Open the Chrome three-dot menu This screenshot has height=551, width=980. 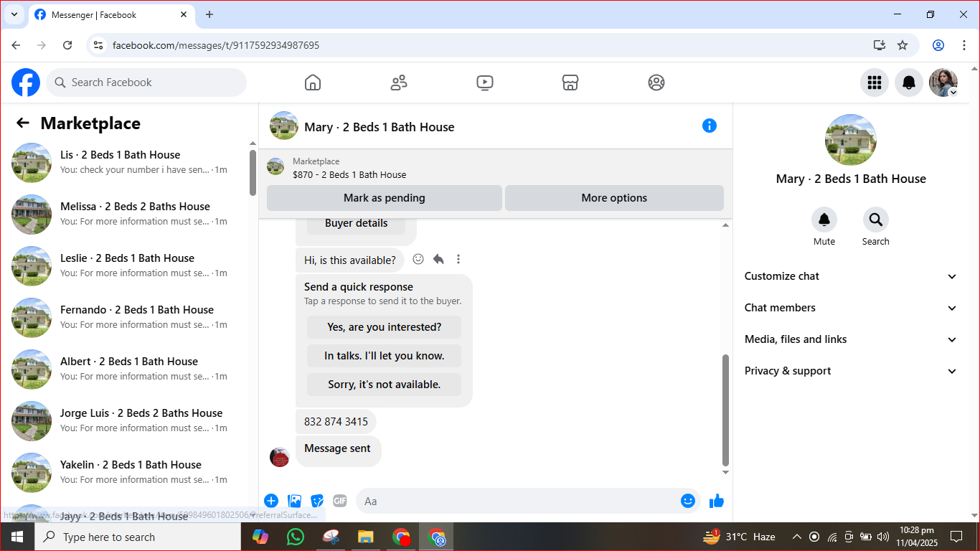964,45
